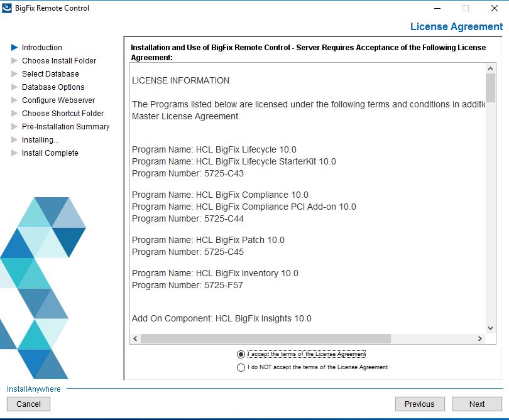Click 'Add On Component: HCL BigFix Insights 10.0' line
The width and height of the screenshot is (509, 420).
click(221, 318)
